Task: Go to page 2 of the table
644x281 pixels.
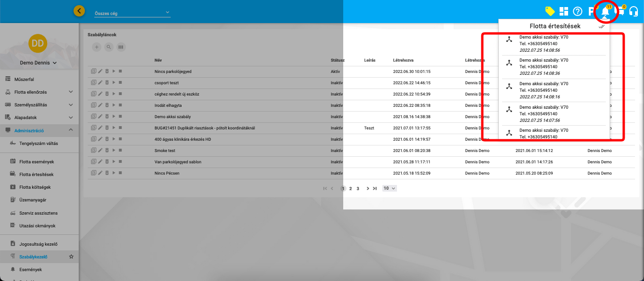Action: pyautogui.click(x=350, y=188)
